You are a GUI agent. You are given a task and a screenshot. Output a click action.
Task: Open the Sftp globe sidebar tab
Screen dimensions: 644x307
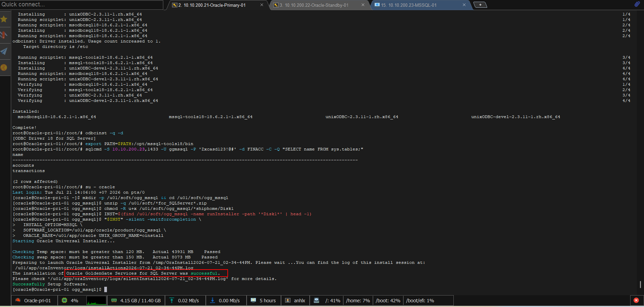click(x=4, y=67)
